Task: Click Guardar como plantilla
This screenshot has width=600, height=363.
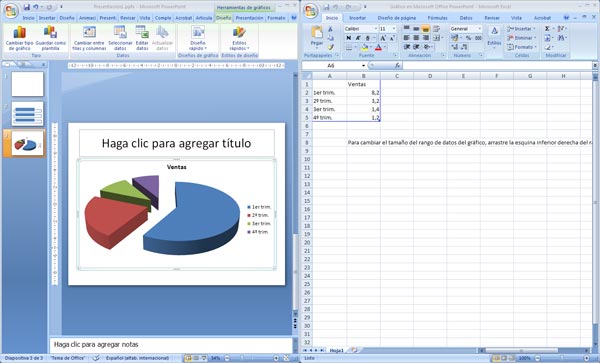Action: click(x=51, y=38)
